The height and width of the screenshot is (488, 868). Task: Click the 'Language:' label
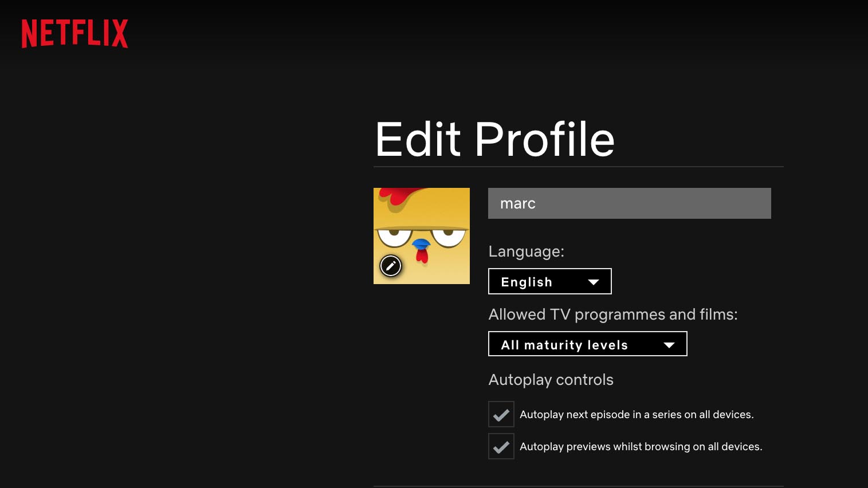[527, 251]
